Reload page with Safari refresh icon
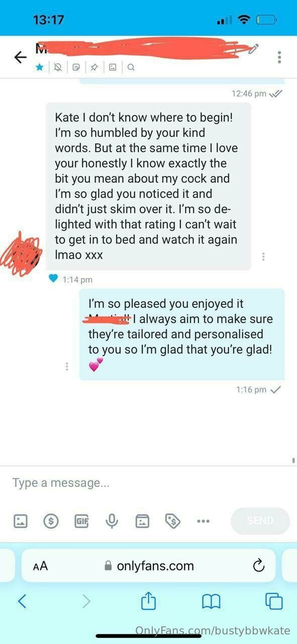This screenshot has width=297, height=644. point(259,566)
